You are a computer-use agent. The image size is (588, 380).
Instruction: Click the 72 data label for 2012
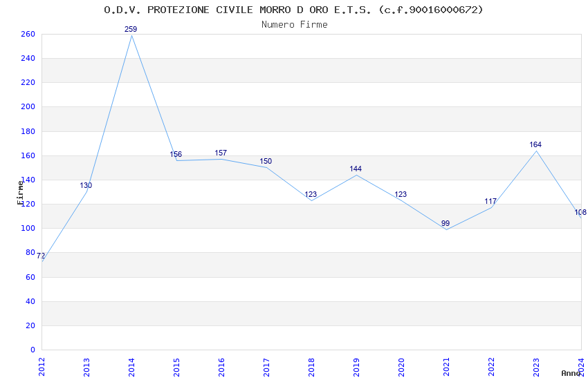pos(41,256)
